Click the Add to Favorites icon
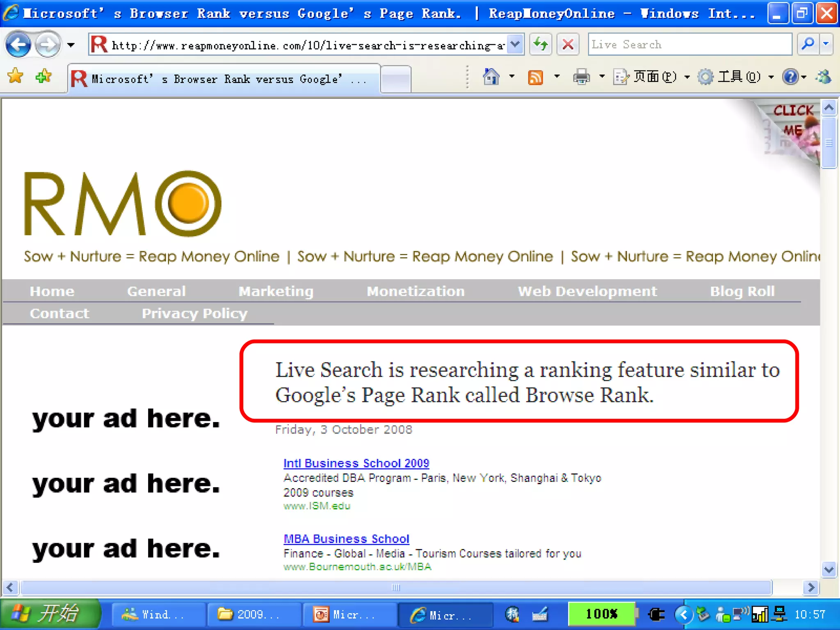 [x=43, y=76]
